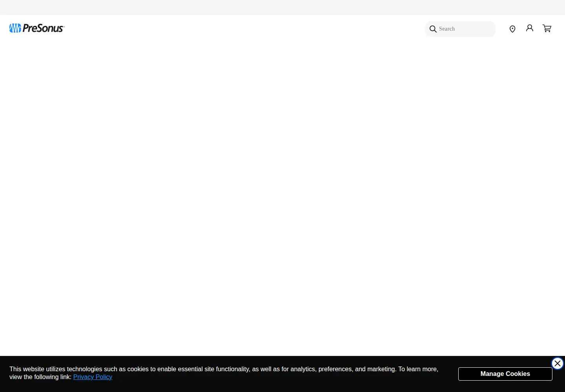Open the user account icon
The image size is (565, 392).
click(x=530, y=28)
